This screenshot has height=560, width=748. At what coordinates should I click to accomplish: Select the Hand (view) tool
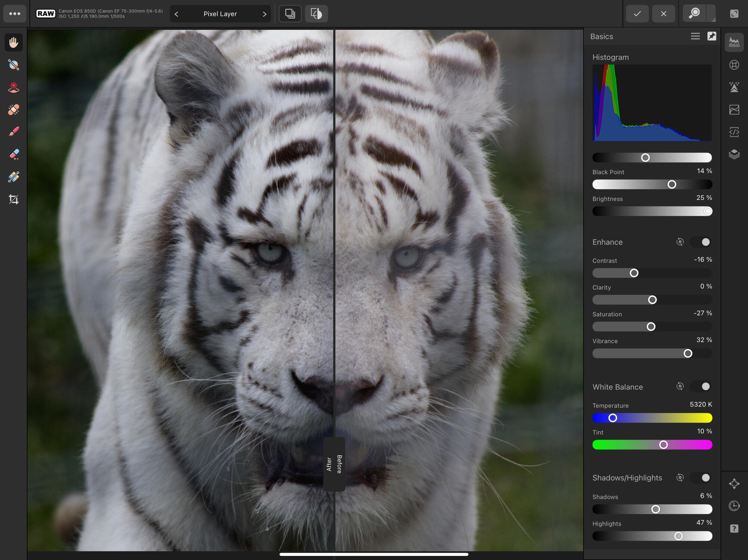14,42
